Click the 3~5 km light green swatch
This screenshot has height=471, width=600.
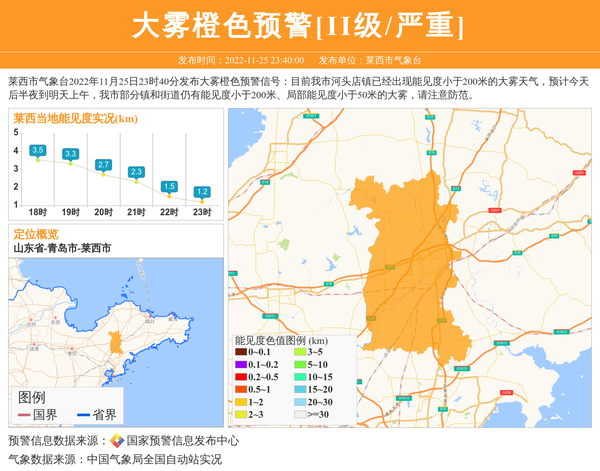coord(299,352)
